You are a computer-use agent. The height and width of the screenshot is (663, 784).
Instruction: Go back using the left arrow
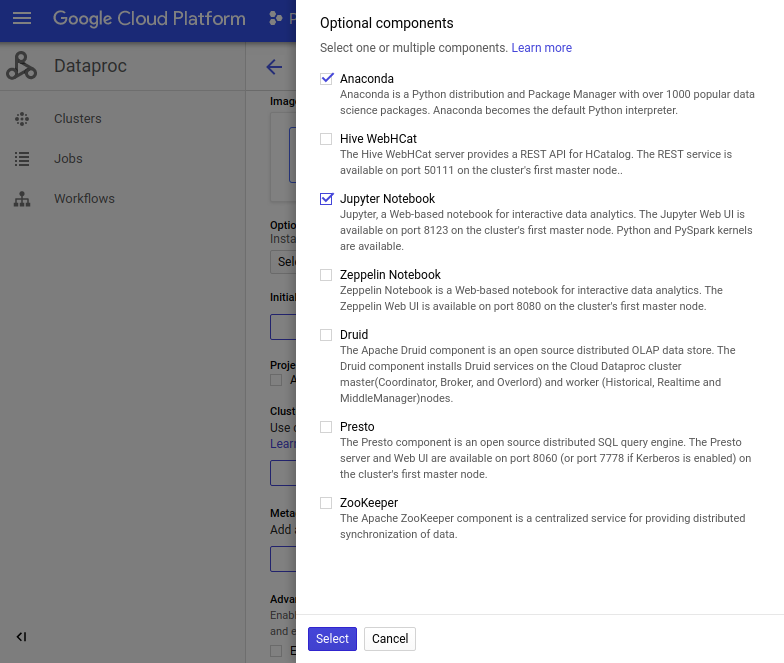[x=274, y=66]
